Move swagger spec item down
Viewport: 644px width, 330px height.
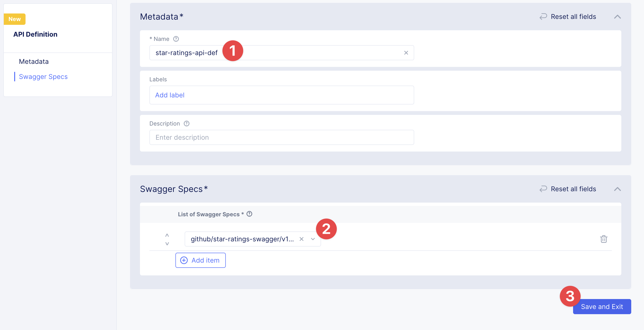pyautogui.click(x=167, y=243)
